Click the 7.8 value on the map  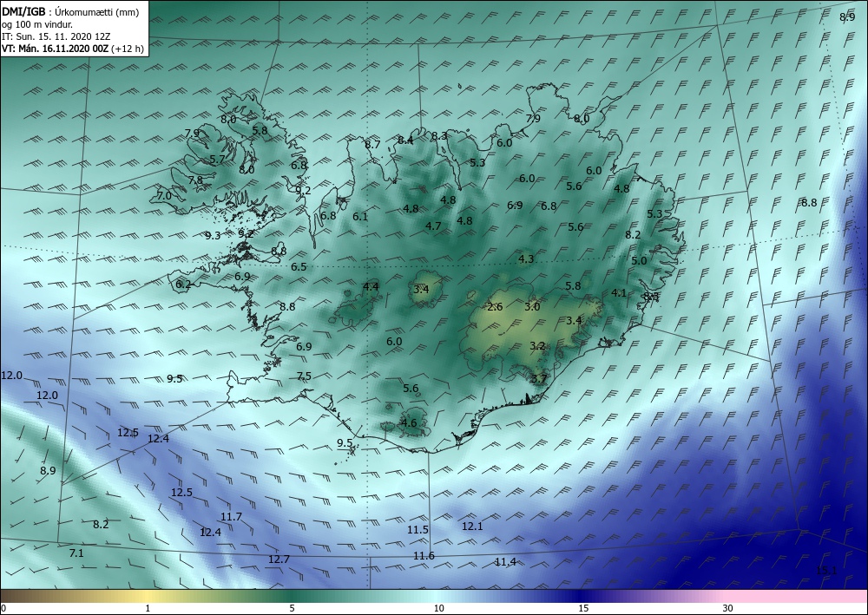195,180
